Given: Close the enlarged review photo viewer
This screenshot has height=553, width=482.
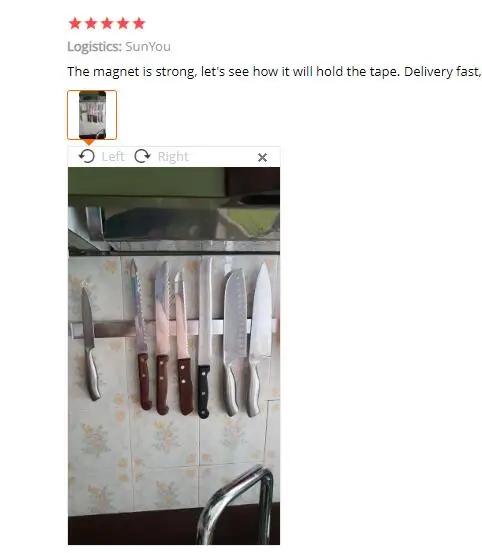Looking at the screenshot, I should click(262, 157).
